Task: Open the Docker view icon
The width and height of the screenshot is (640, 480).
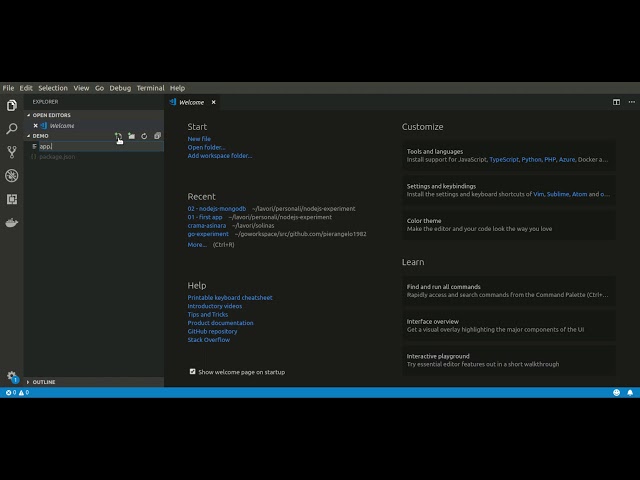Action: click(12, 222)
